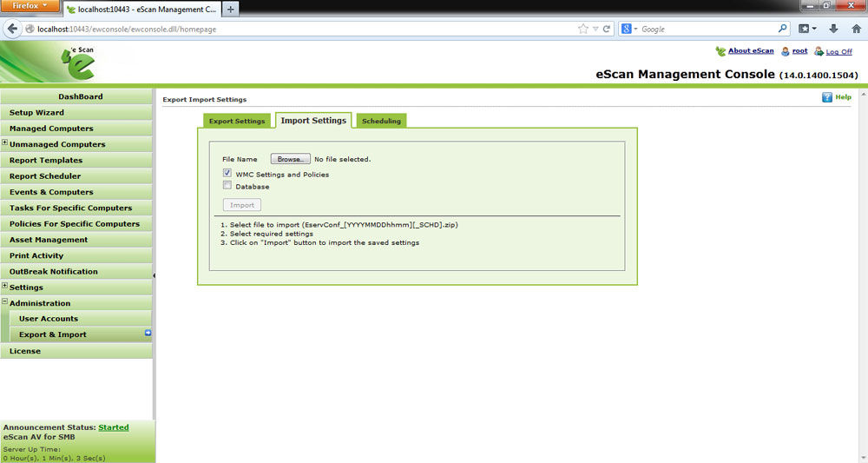Expand the Settings tree node
Viewport: 868px width, 463px height.
coord(4,286)
